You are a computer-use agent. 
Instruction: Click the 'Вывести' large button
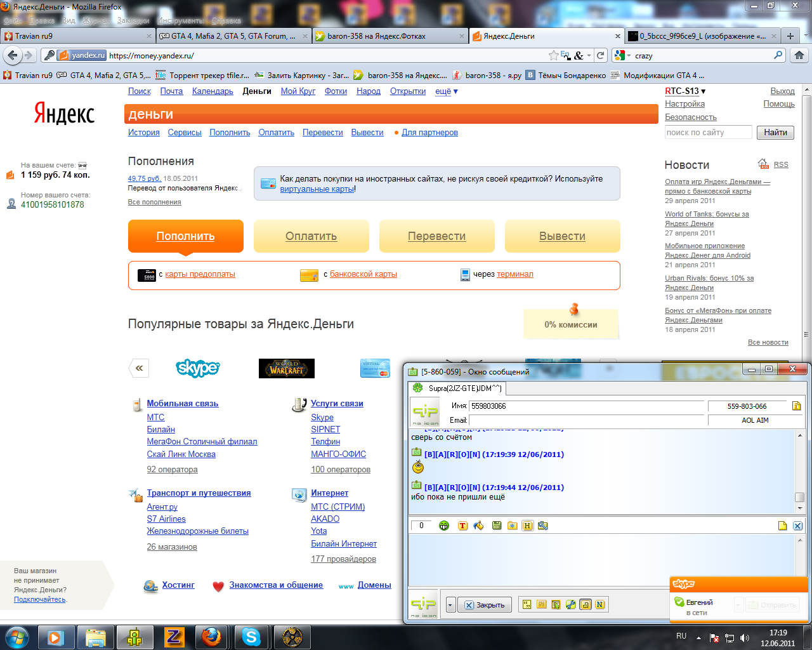pyautogui.click(x=562, y=236)
